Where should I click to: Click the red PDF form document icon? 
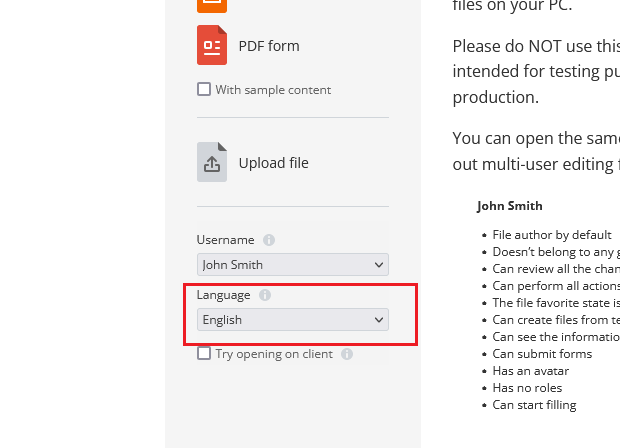(x=212, y=45)
